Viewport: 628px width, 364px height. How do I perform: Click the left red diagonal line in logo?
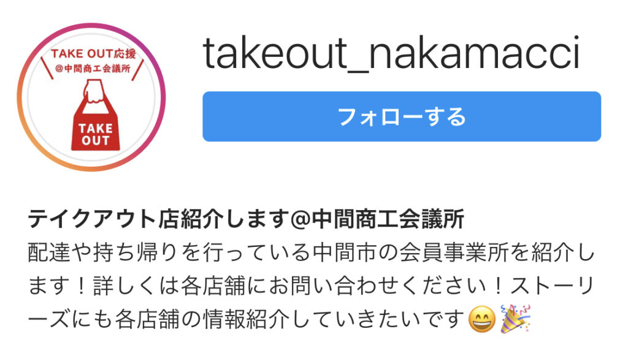click(x=47, y=68)
